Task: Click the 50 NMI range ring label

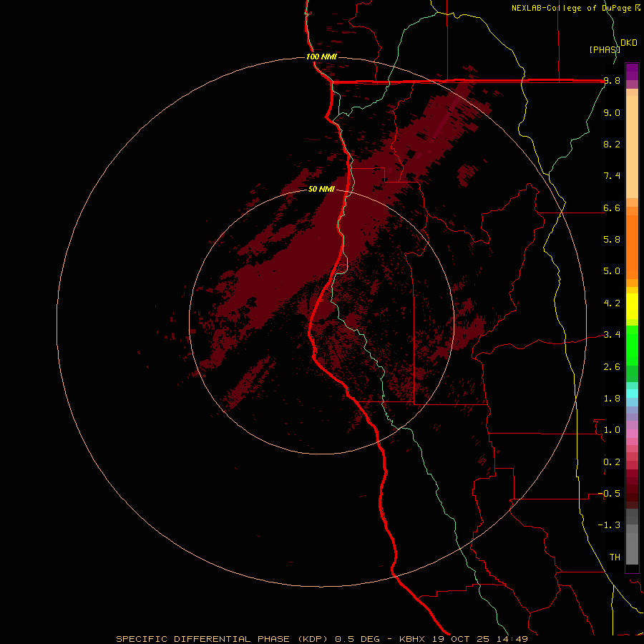Action: coord(321,189)
